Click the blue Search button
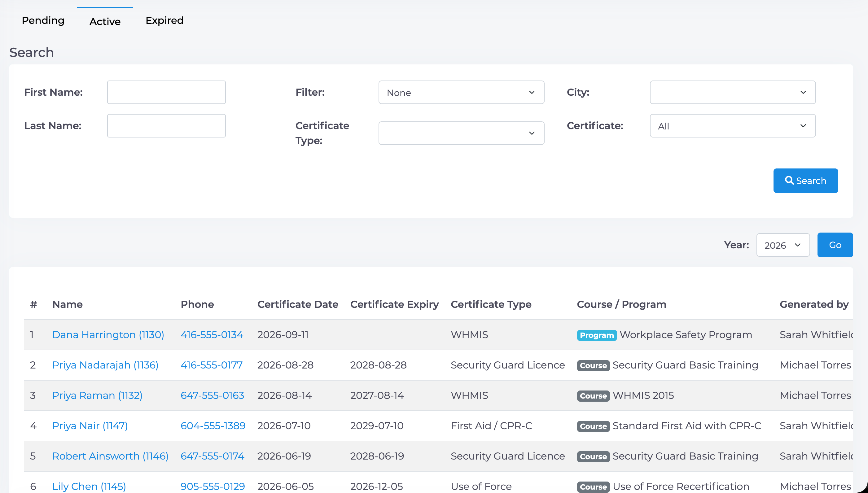The image size is (868, 493). pyautogui.click(x=806, y=181)
